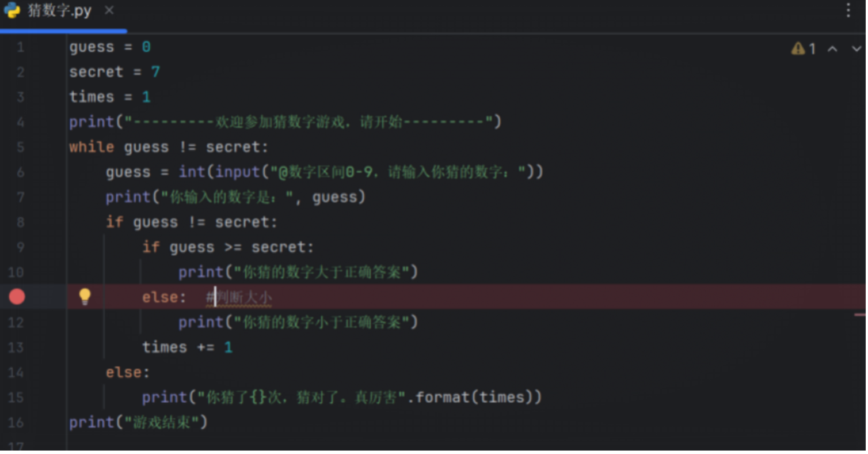This screenshot has width=868, height=454.
Task: Close the 猜数字.py editor tab
Action: tap(109, 10)
